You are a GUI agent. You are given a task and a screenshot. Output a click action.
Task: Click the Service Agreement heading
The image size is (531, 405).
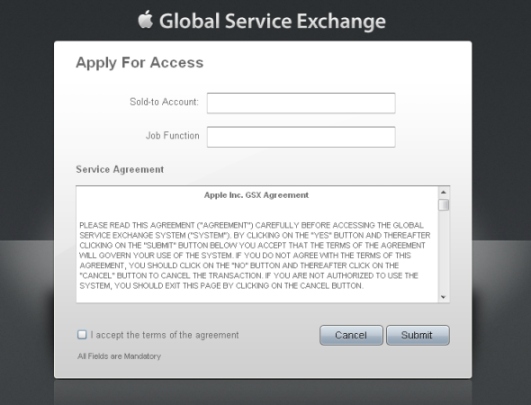[120, 169]
